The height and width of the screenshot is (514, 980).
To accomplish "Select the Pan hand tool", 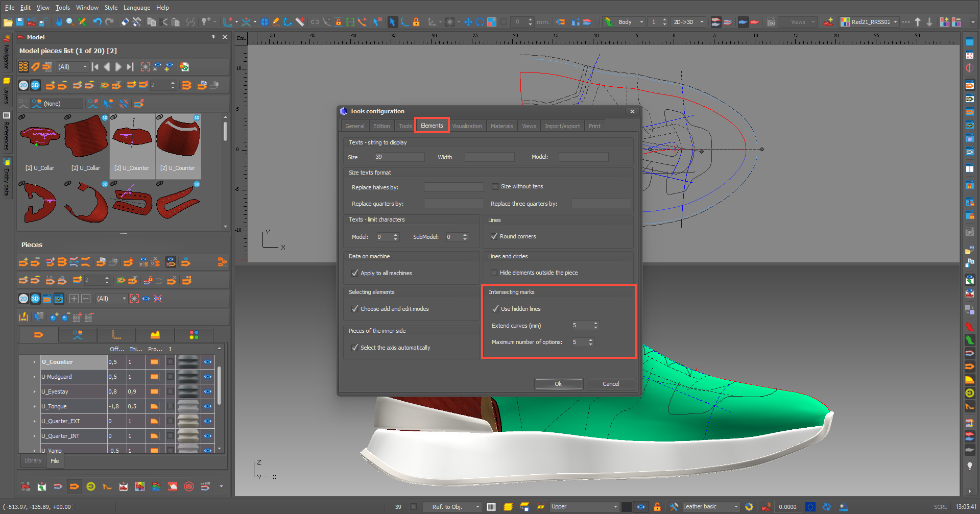I will [x=59, y=22].
